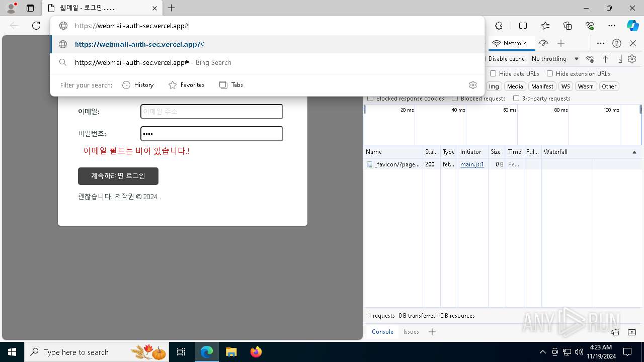This screenshot has height=362, width=644.
Task: Click the 비밀번호 password field
Action: [x=211, y=134]
